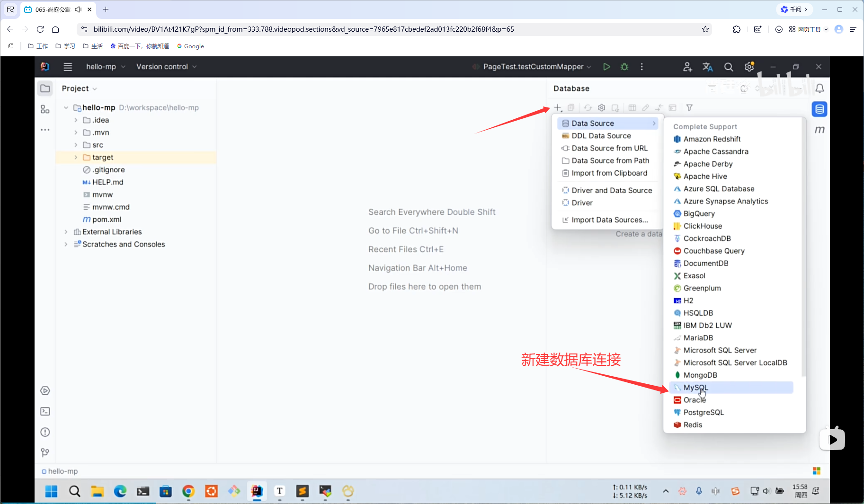This screenshot has width=864, height=504.
Task: Select Oracle from the data source list
Action: [731, 400]
